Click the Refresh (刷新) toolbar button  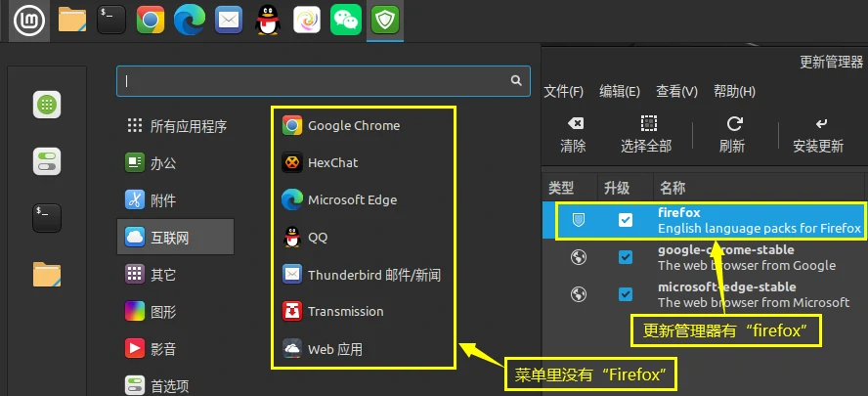click(x=732, y=124)
